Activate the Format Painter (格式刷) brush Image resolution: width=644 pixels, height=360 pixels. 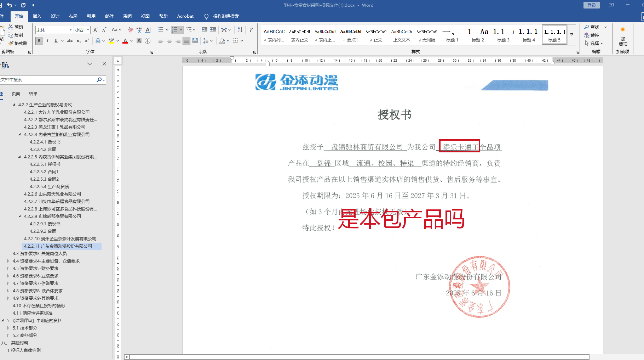(11, 43)
